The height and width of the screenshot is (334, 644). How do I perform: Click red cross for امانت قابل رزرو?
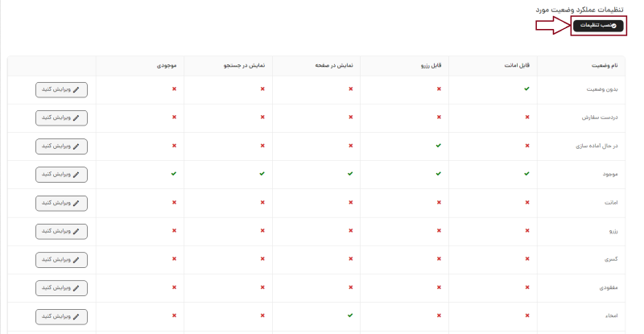point(439,203)
